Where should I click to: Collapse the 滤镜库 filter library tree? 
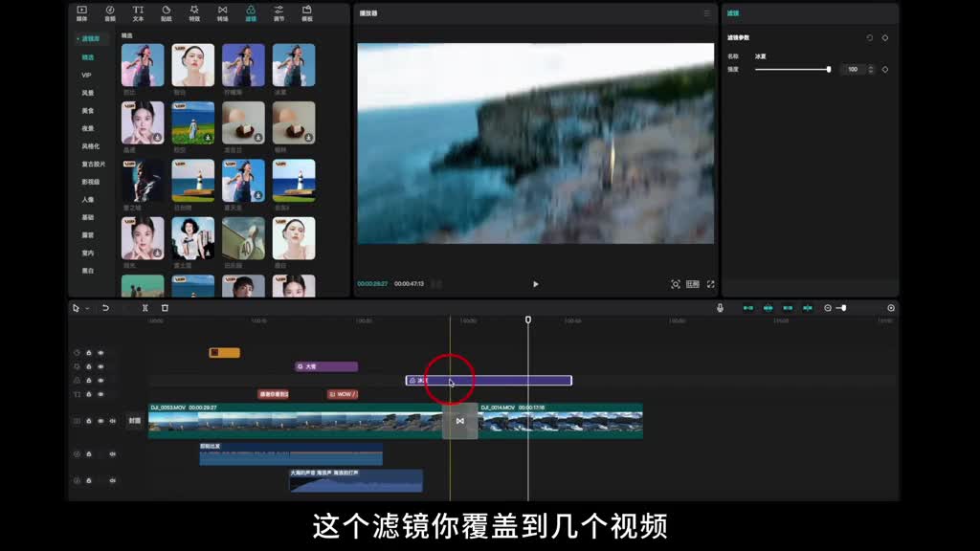pyautogui.click(x=78, y=39)
